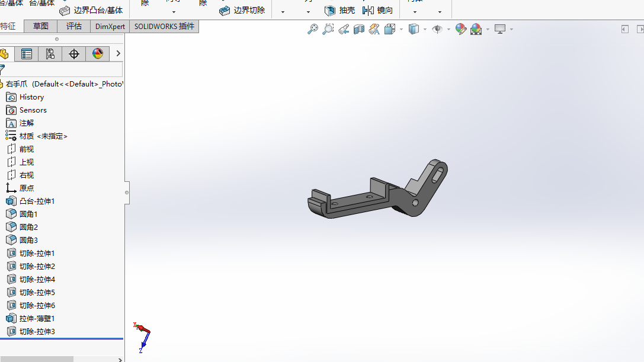Switch to the 评估 tab
This screenshot has width=644, height=362.
[74, 26]
